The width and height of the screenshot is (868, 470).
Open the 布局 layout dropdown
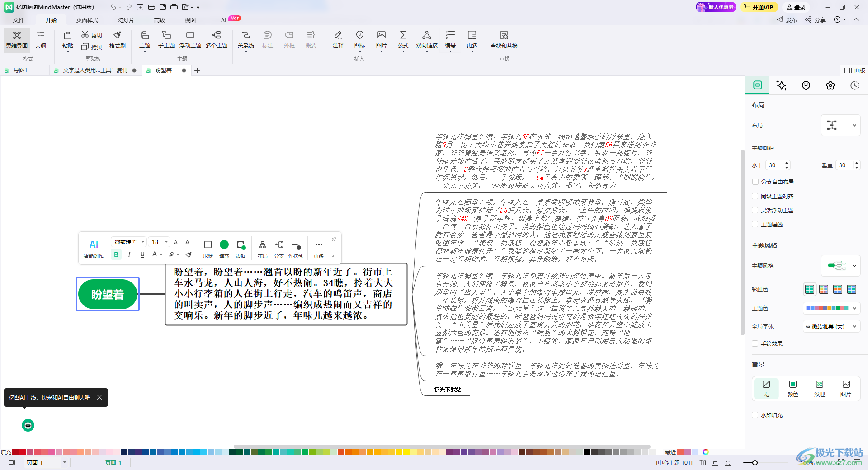pyautogui.click(x=840, y=126)
